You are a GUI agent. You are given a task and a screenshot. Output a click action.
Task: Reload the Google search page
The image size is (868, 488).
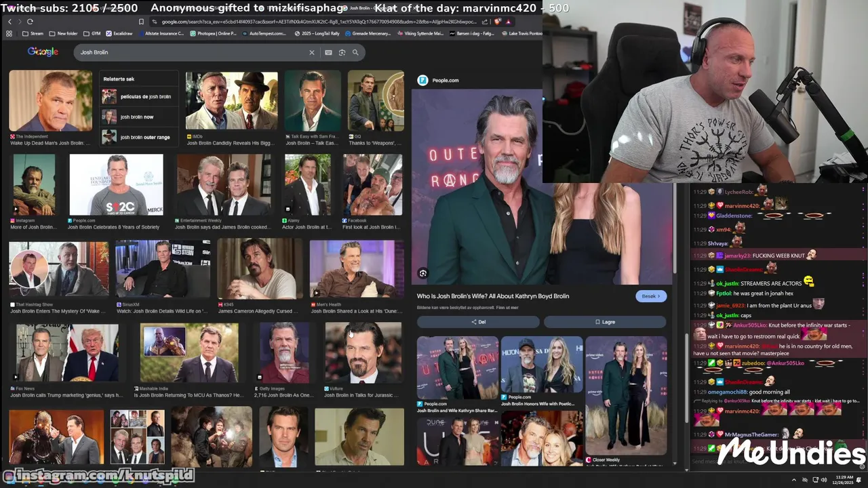(x=30, y=22)
